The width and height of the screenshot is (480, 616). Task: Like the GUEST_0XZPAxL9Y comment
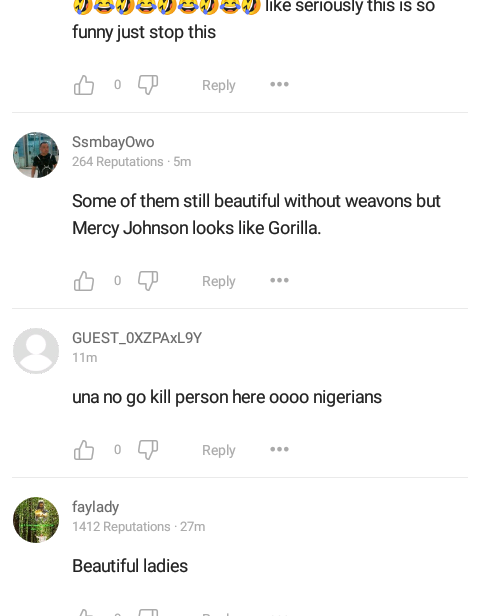pyautogui.click(x=84, y=450)
